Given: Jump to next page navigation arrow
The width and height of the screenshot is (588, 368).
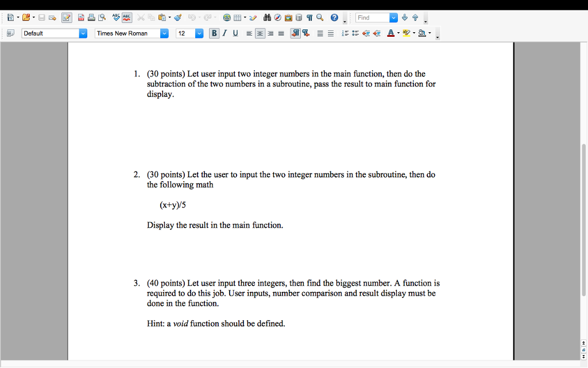Looking at the screenshot, I should (583, 356).
